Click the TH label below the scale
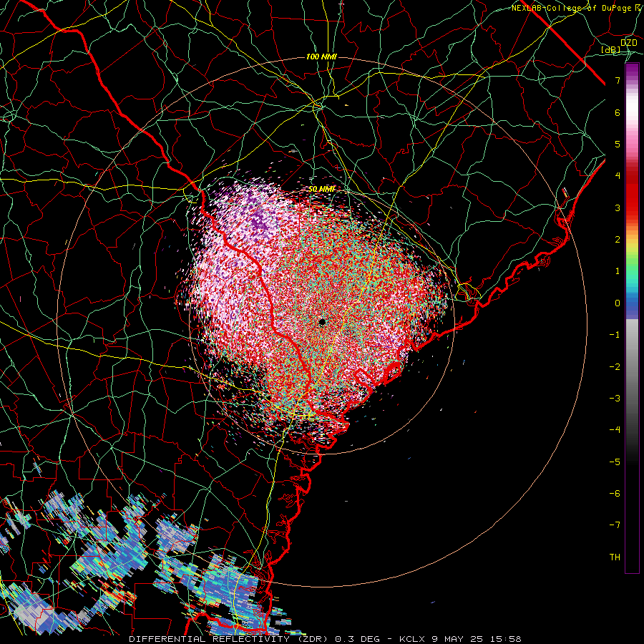This screenshot has height=644, width=644. [x=615, y=557]
